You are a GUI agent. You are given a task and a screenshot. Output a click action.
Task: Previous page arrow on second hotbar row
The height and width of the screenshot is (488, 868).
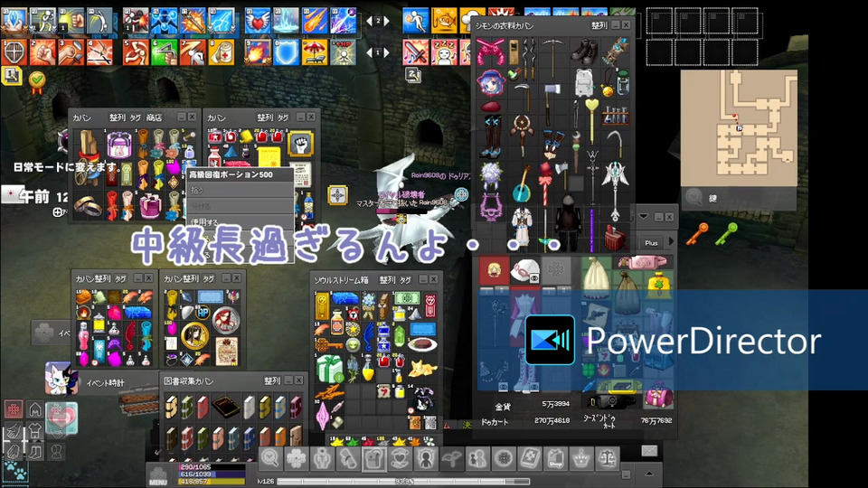[369, 53]
